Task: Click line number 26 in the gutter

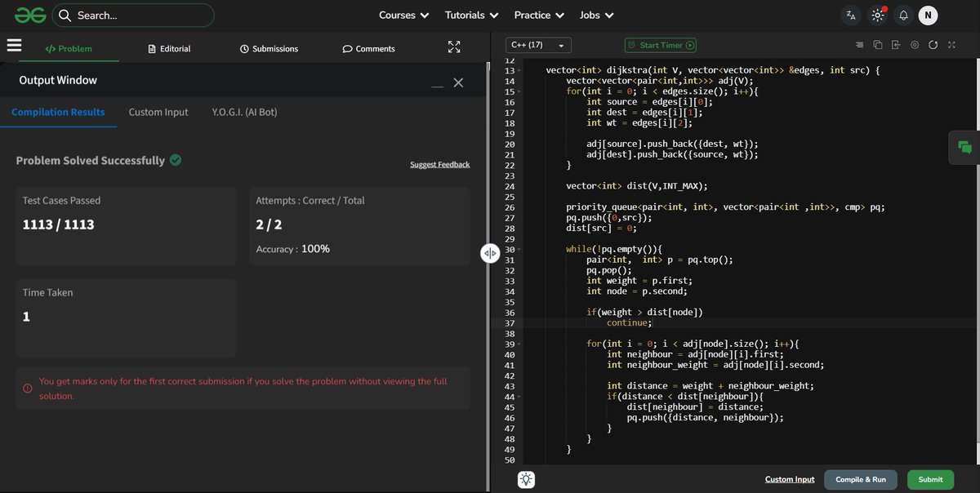Action: (x=510, y=207)
